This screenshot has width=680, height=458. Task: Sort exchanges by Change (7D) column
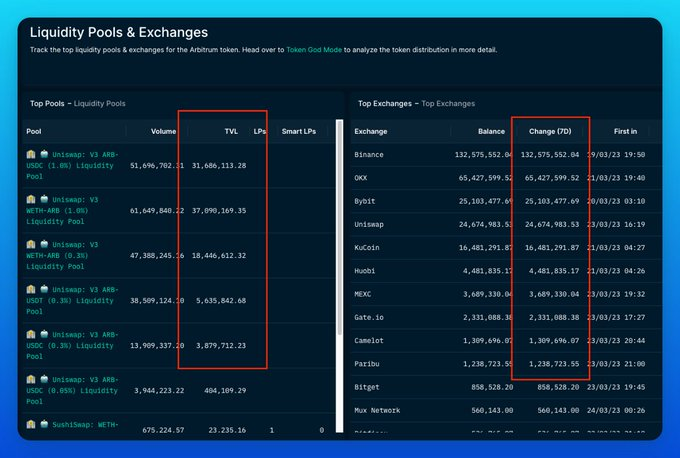click(x=549, y=131)
